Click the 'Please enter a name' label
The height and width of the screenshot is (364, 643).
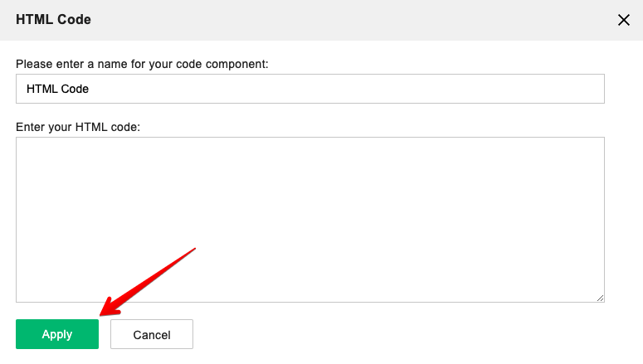(x=142, y=64)
